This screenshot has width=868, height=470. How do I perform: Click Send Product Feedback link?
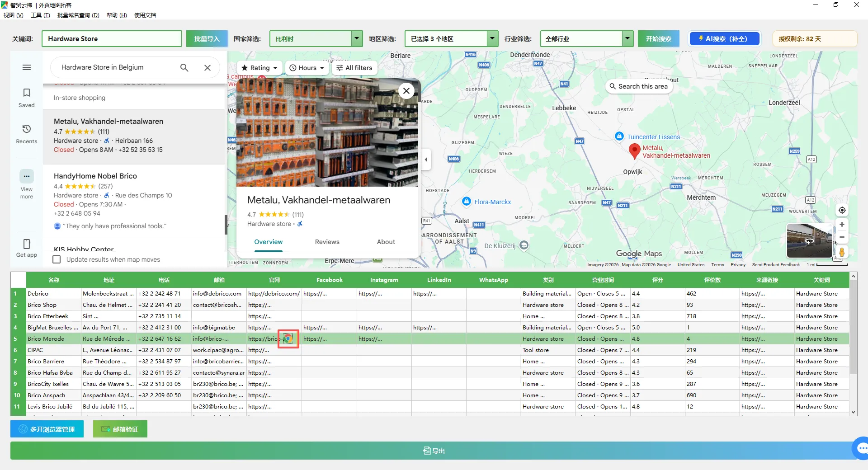tap(776, 265)
